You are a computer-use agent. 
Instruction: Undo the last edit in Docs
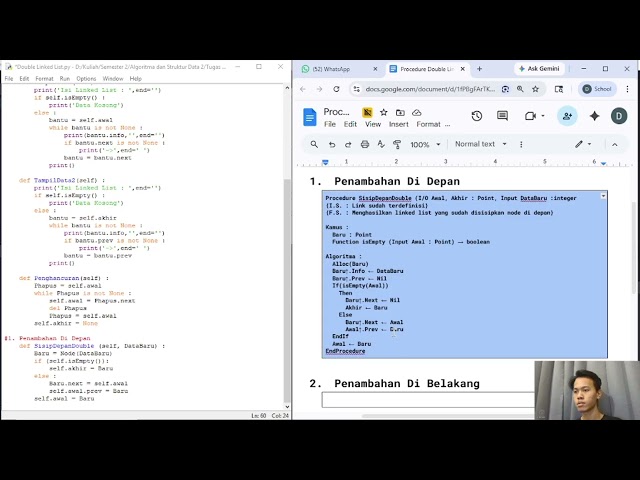tap(332, 144)
